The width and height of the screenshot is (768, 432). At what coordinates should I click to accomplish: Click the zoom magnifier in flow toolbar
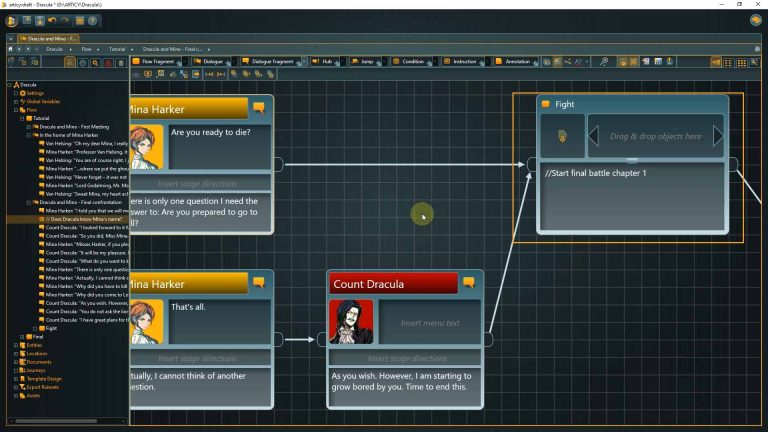[x=604, y=61]
